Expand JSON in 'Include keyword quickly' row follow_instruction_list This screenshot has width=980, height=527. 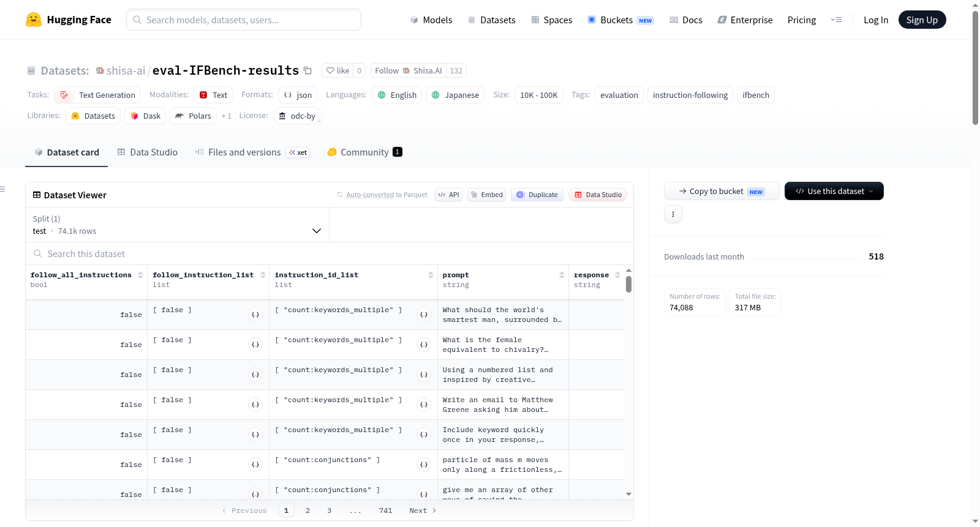pos(255,435)
